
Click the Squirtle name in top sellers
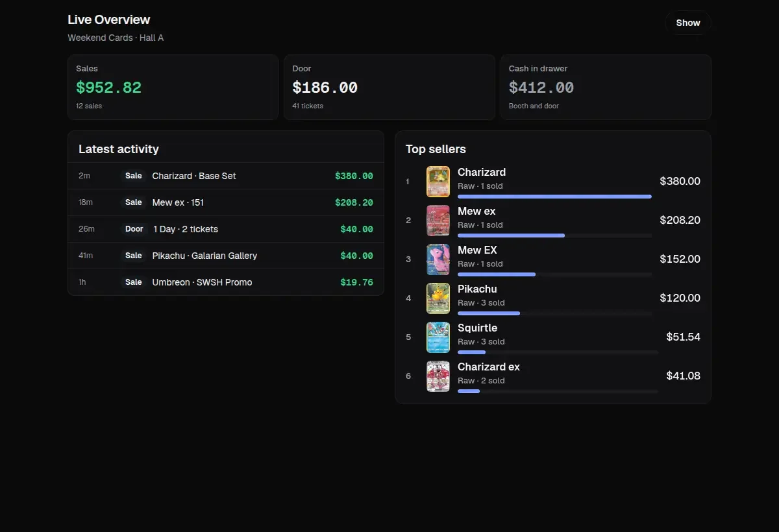tap(477, 328)
